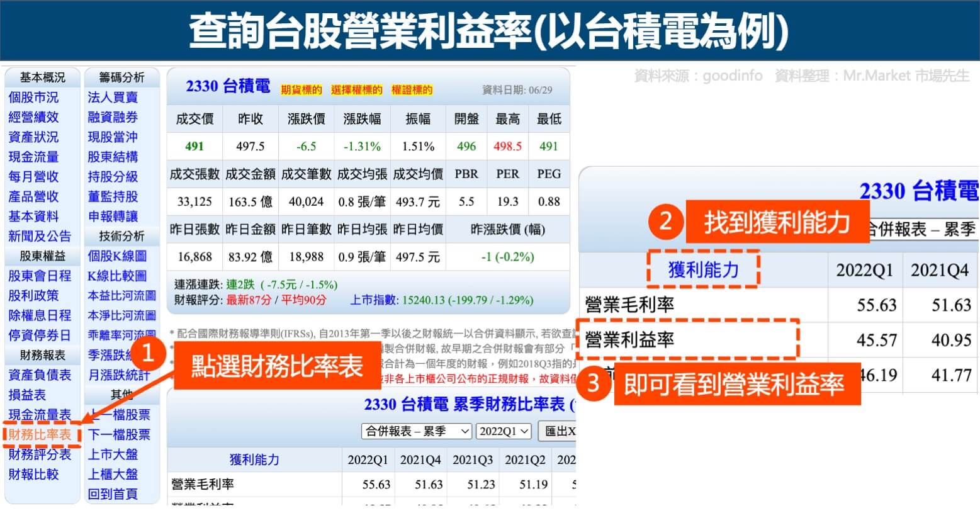Click the 基本概況 sidebar header
980x513 pixels.
pyautogui.click(x=42, y=77)
